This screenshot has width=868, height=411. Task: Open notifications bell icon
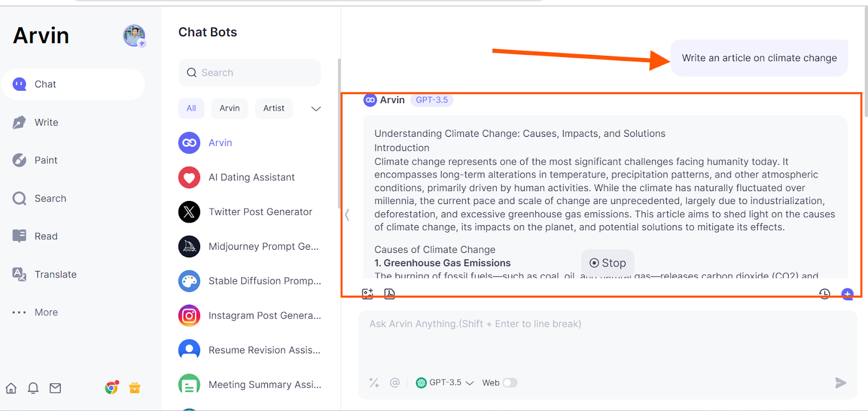[33, 388]
